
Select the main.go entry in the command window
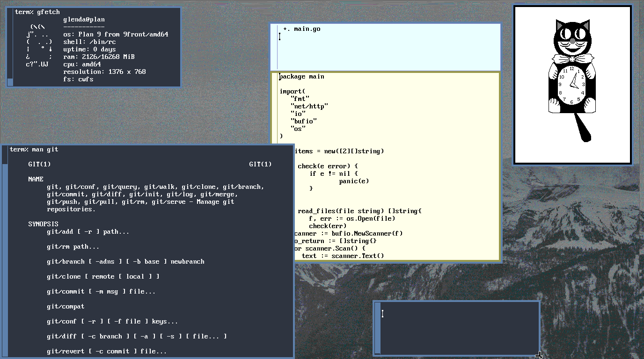tap(307, 29)
